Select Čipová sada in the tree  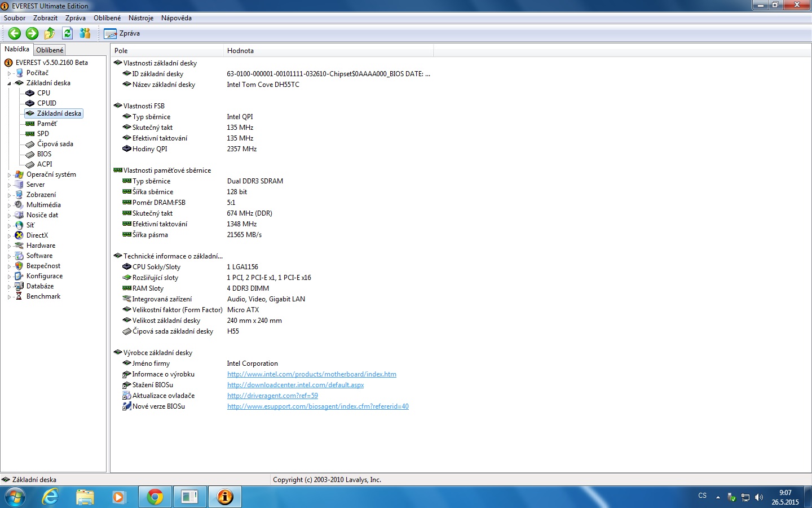(x=55, y=144)
